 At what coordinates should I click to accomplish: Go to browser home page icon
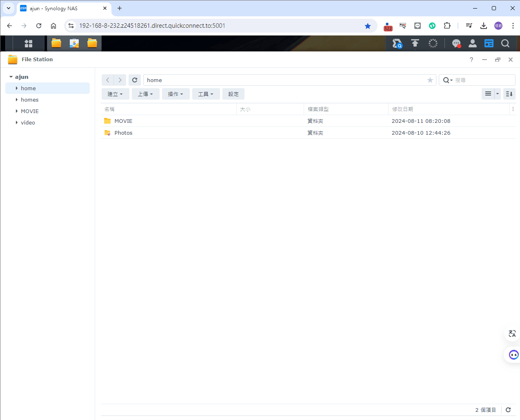(x=53, y=26)
